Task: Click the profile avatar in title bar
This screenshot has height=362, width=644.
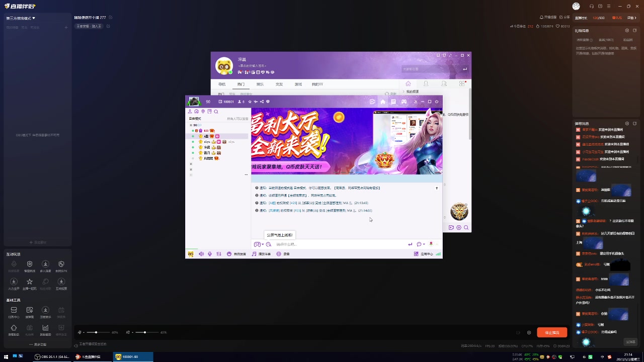Action: tap(576, 6)
